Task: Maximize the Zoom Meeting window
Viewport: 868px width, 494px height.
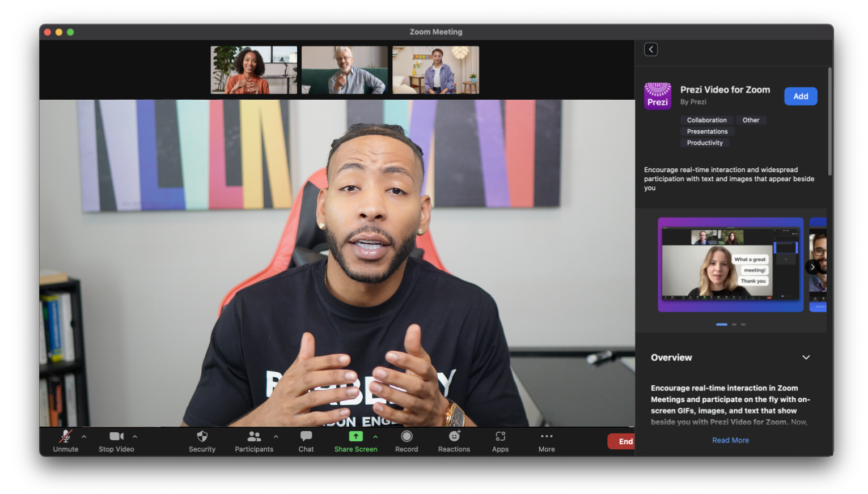Action: (x=70, y=32)
